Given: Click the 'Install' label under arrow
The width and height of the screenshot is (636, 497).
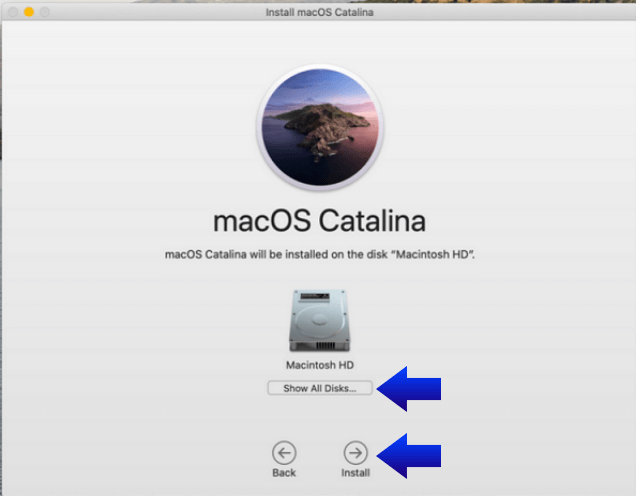Looking at the screenshot, I should (x=356, y=473).
